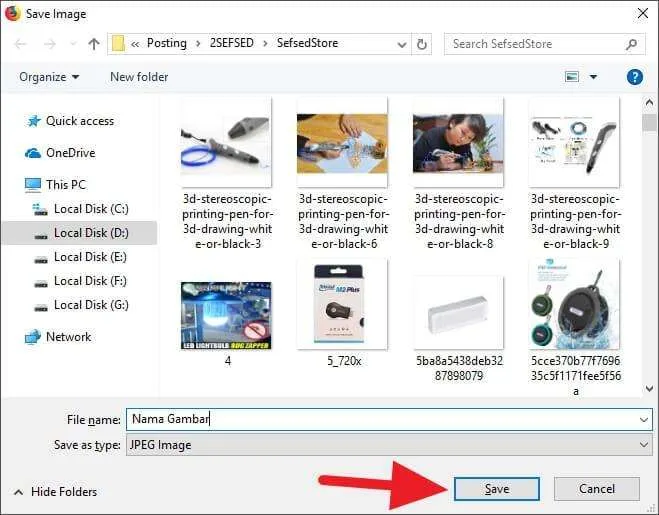Open Local Disk (E:)

coord(80,257)
